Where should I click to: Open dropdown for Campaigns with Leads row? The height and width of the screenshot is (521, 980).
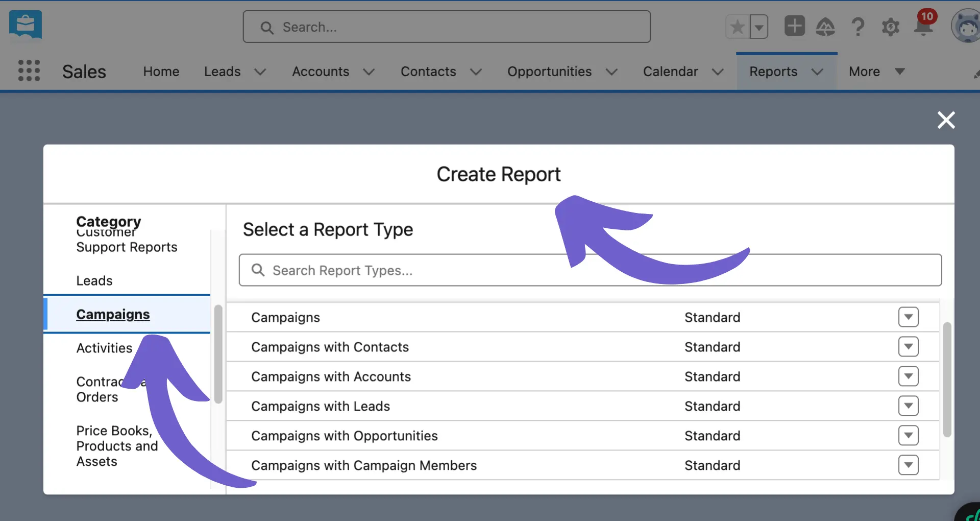[x=908, y=406]
